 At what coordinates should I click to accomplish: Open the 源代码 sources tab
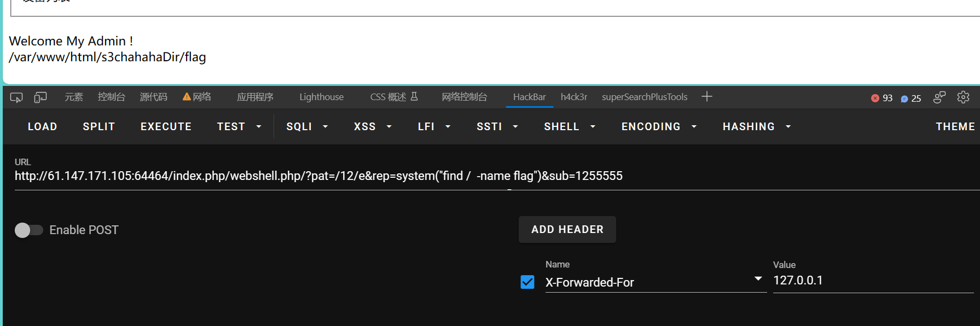[x=154, y=97]
